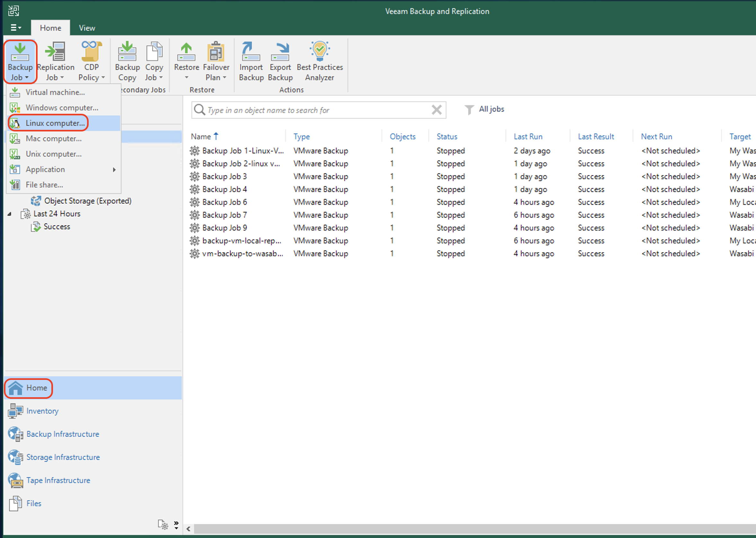This screenshot has width=756, height=538.
Task: Click the Export Backup icon
Action: (x=280, y=52)
